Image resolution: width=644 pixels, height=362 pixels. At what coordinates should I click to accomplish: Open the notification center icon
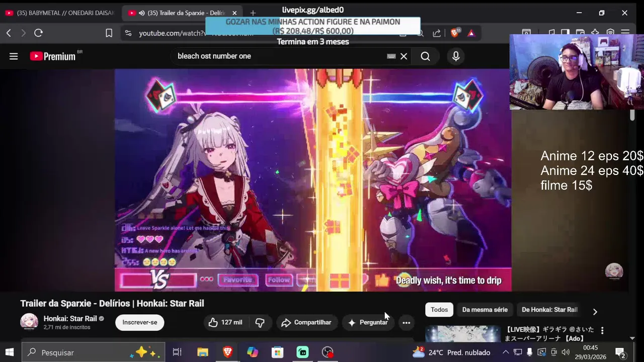tap(620, 352)
